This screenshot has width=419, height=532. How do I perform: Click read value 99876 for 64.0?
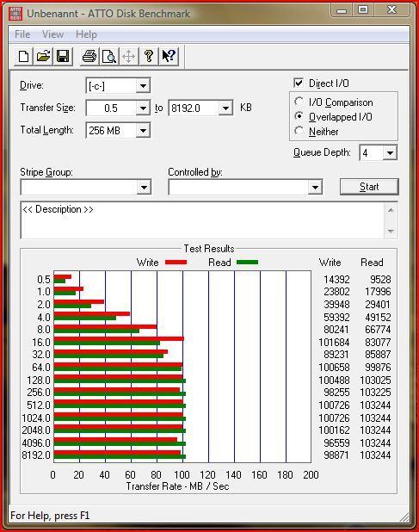coord(378,367)
